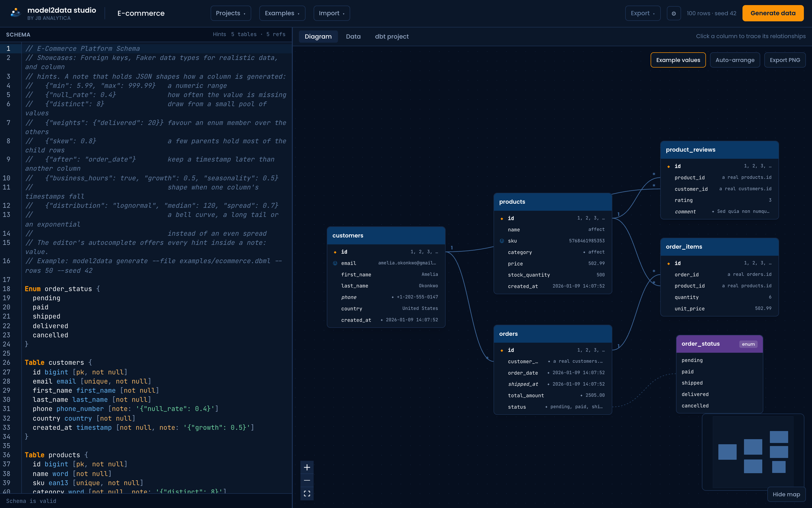Trace the products stock_quantity column
This screenshot has height=508, width=812.
click(x=553, y=275)
